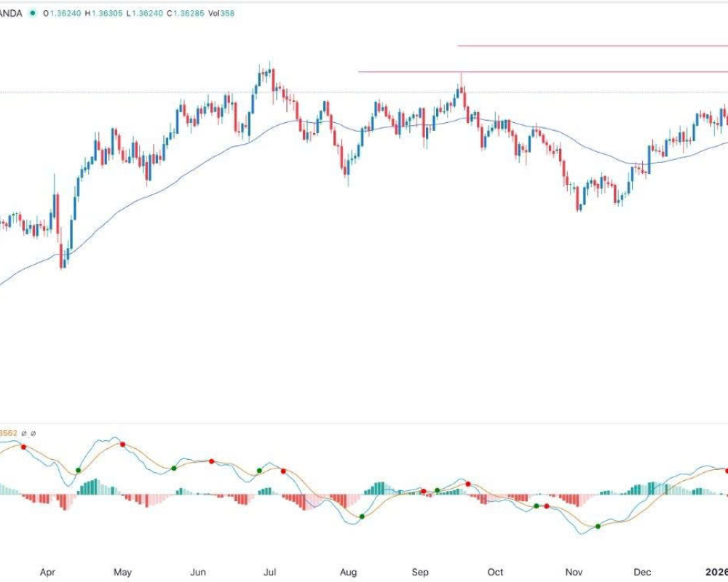Click the Apr label on time axis
The width and height of the screenshot is (728, 582).
coord(47,573)
